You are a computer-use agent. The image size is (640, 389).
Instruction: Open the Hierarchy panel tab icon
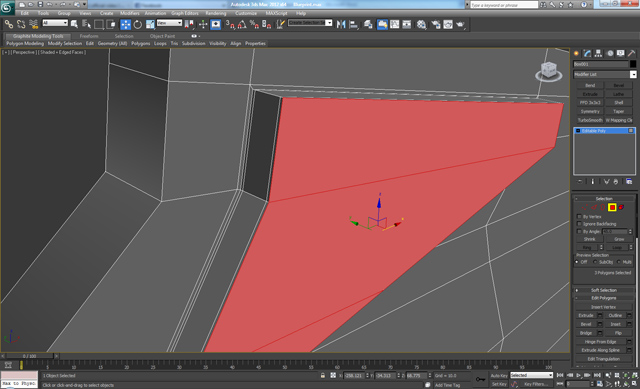598,53
